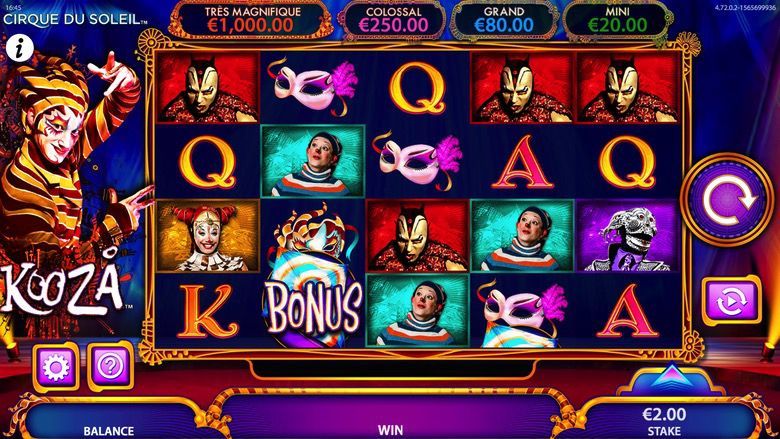Click the silver robot symbol on purple background
This screenshot has width=780, height=439.
[x=627, y=236]
